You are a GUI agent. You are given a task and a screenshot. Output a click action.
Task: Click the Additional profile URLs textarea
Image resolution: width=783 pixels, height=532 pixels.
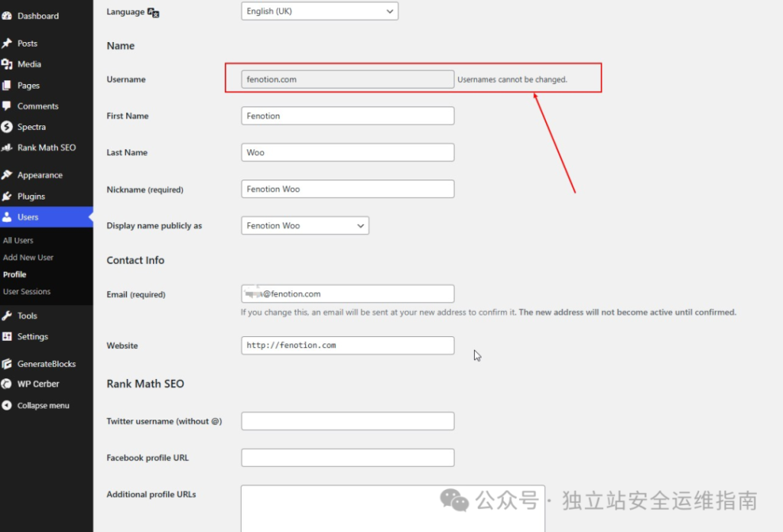393,508
